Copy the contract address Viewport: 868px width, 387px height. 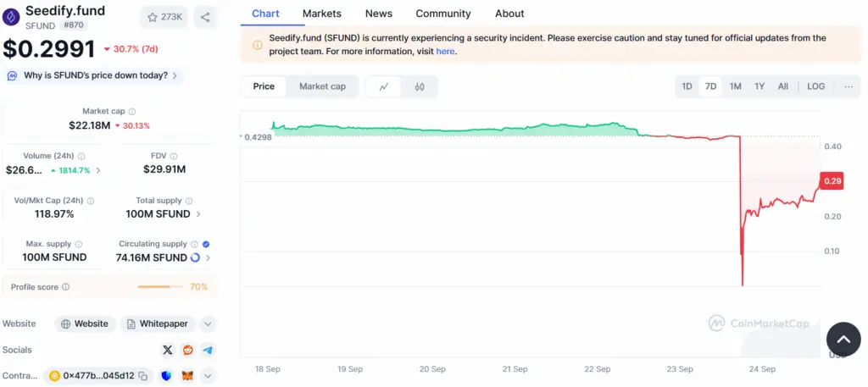pos(143,375)
